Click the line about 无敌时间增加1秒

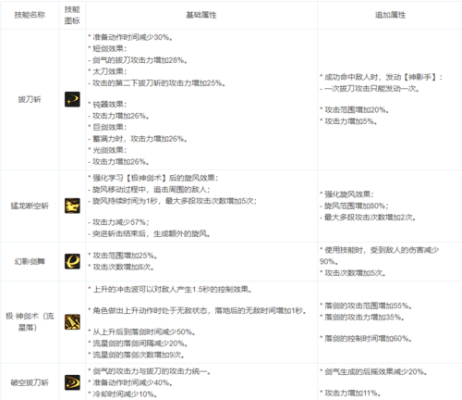click(197, 311)
